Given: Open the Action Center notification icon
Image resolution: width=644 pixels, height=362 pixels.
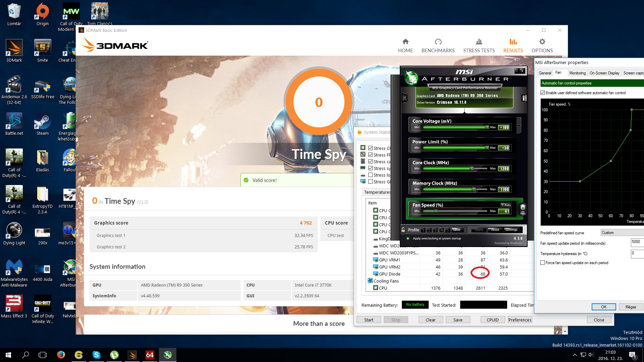Looking at the screenshot, I should (633, 355).
